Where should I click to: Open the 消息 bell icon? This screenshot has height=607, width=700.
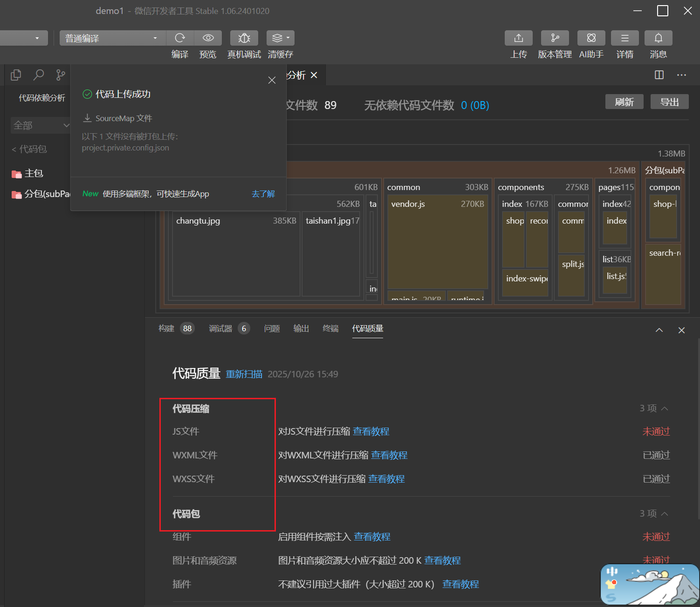659,38
